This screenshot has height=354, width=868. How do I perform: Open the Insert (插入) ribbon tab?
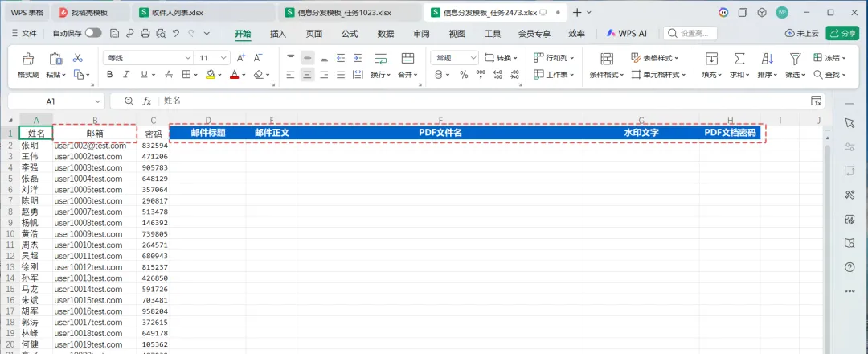click(x=278, y=34)
